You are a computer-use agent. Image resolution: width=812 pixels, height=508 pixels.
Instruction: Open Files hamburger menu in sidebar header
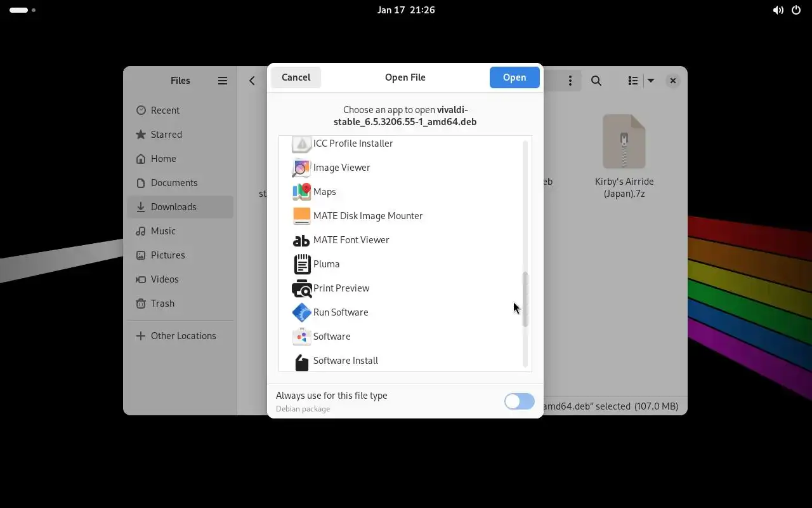coord(223,81)
